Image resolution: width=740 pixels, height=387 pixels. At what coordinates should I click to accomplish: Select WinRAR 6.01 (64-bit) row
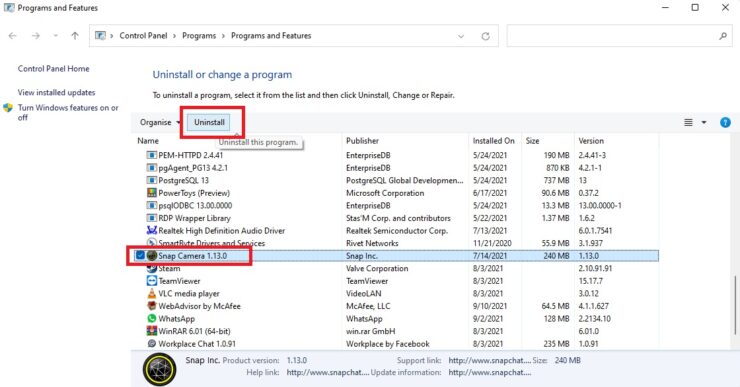395,331
